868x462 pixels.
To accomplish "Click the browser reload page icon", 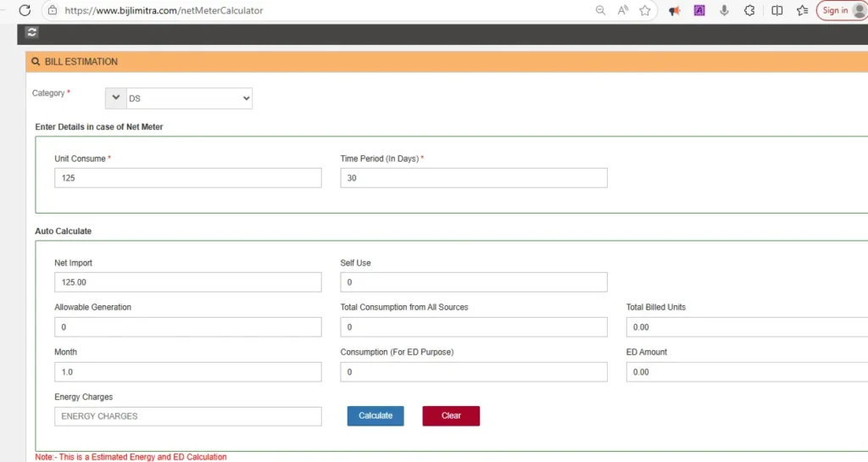I will (x=25, y=10).
